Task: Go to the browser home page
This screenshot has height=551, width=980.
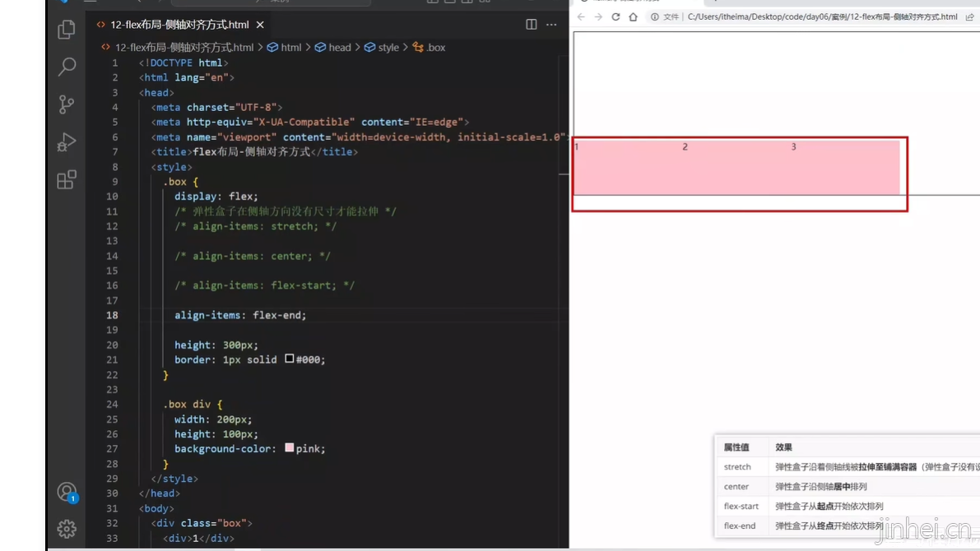Action: [633, 17]
